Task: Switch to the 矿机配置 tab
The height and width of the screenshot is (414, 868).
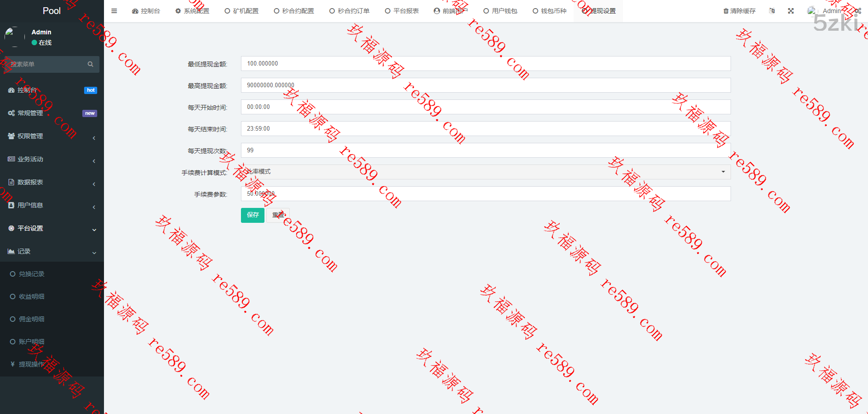Action: click(x=241, y=11)
